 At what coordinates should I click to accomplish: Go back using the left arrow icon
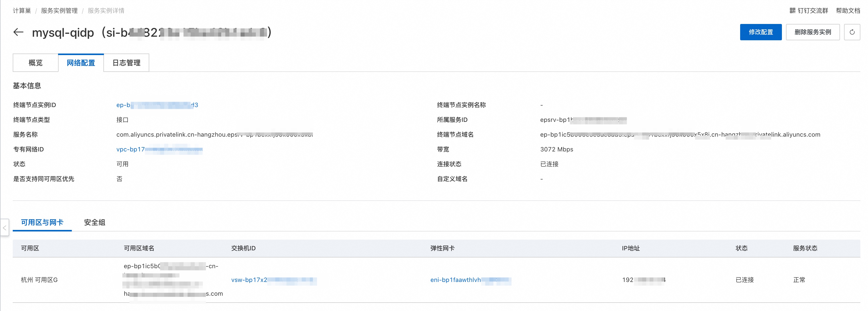18,32
